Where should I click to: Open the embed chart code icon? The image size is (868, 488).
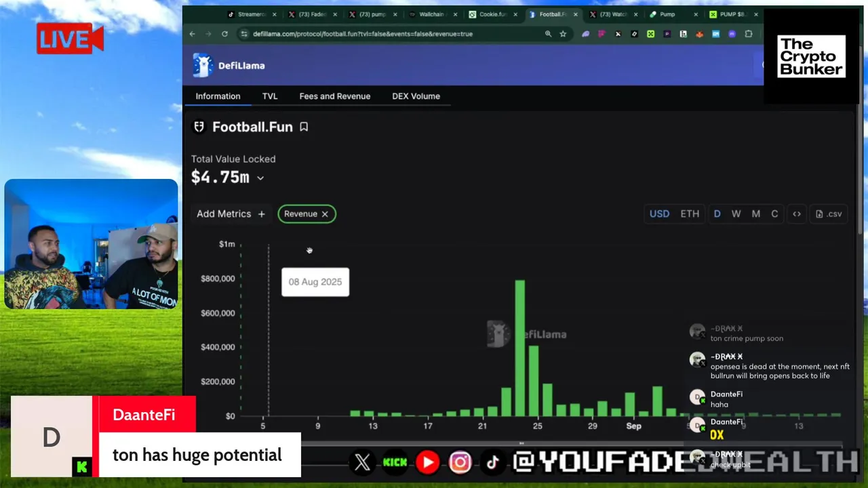797,213
